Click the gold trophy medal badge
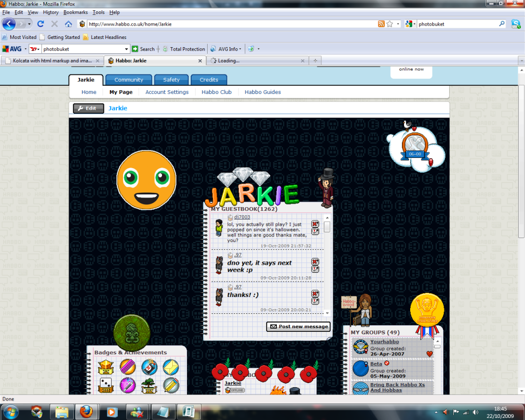The width and height of the screenshot is (525, 420). click(427, 310)
